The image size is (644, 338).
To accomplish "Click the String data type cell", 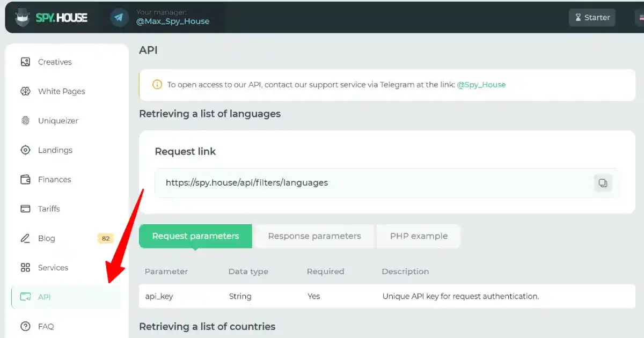I will click(x=240, y=296).
